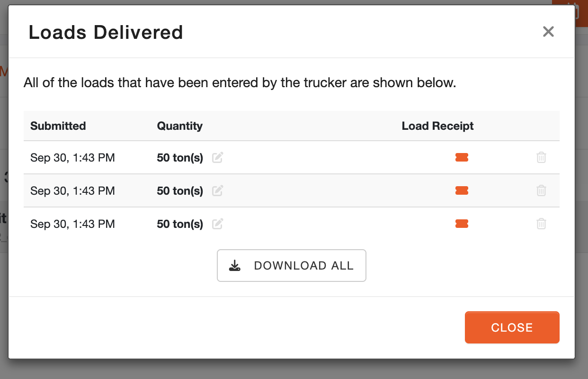
Task: Dismiss the dialog with the X icon
Action: tap(548, 32)
